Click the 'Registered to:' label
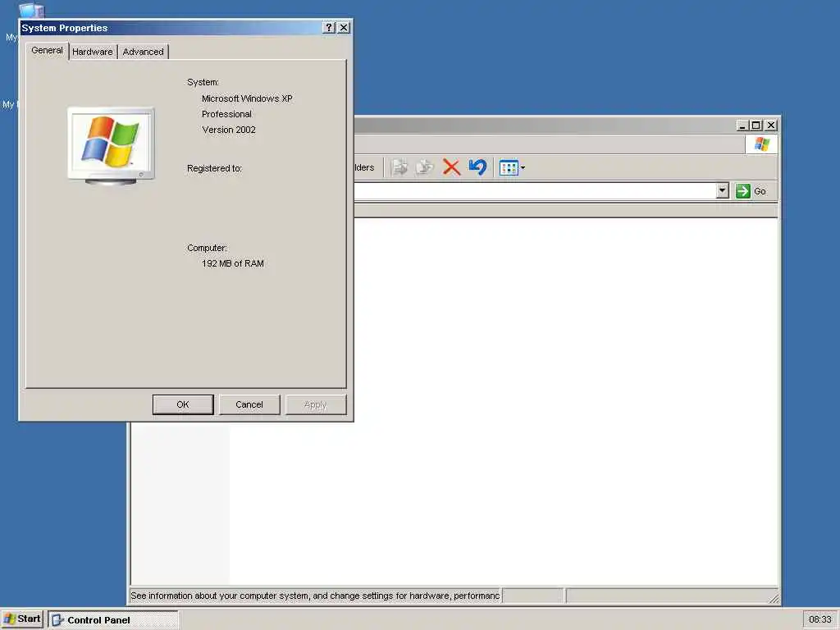This screenshot has height=630, width=840. 214,168
